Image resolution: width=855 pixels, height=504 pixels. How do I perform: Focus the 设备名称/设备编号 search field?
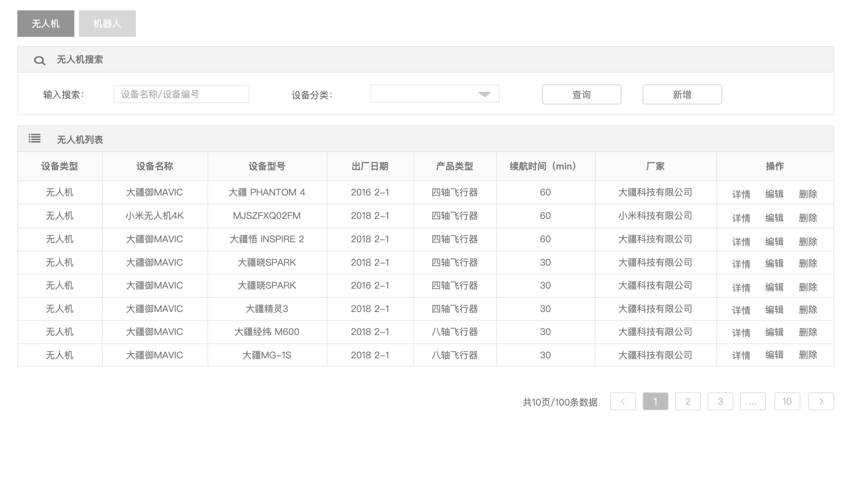click(x=181, y=94)
